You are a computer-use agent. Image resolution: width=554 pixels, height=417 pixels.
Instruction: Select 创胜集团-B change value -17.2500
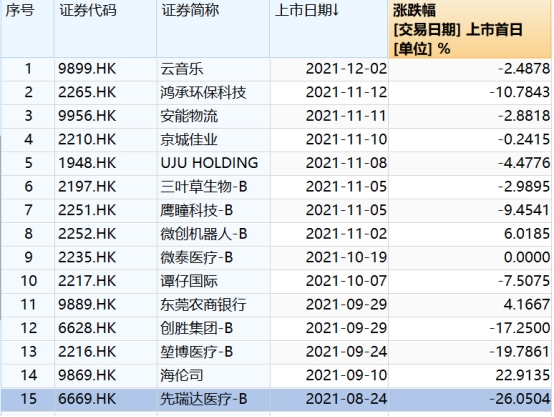click(520, 328)
